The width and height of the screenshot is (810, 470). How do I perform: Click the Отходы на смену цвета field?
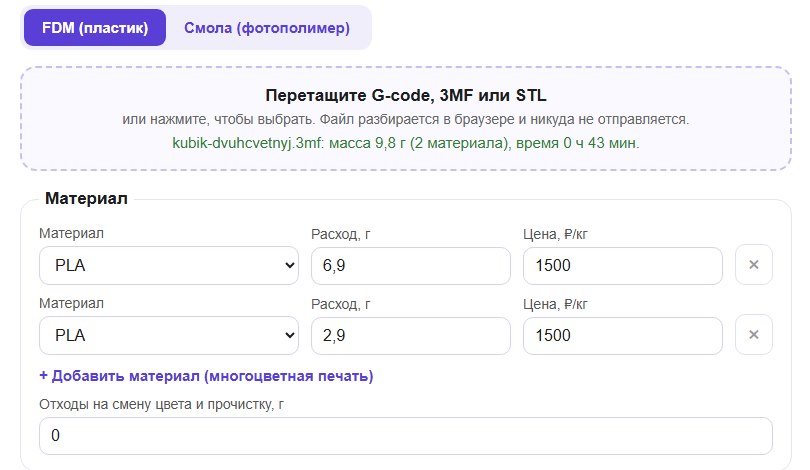(406, 436)
